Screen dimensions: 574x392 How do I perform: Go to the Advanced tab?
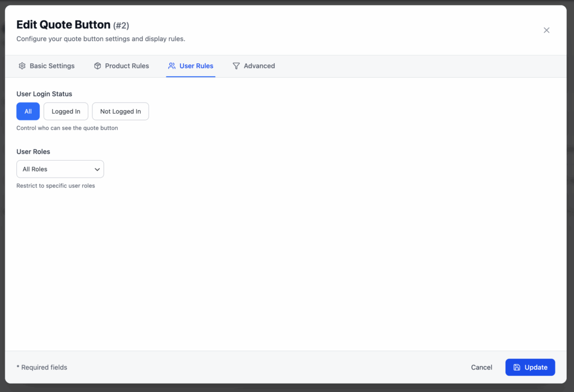(259, 66)
